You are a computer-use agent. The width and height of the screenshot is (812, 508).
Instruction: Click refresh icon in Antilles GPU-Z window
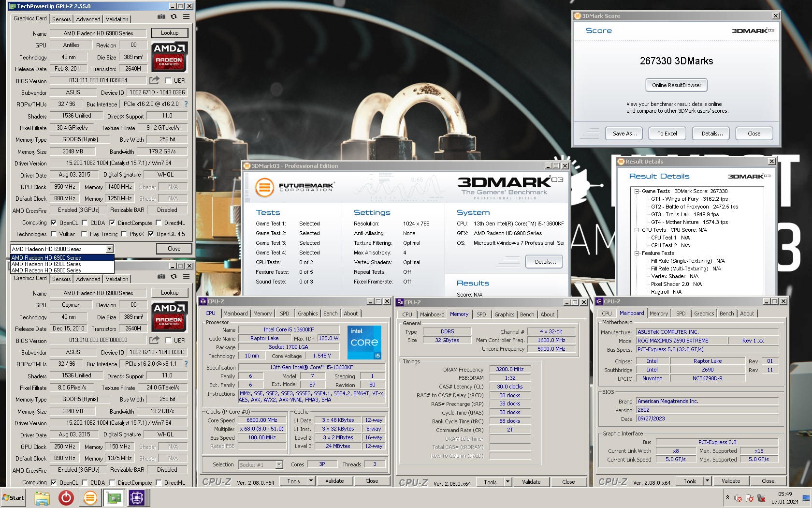[174, 16]
